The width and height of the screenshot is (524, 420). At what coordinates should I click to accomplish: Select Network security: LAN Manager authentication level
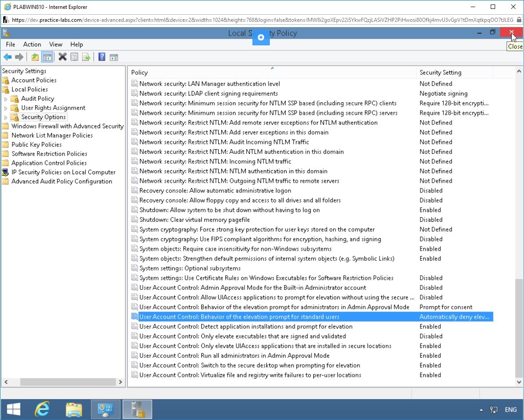click(x=209, y=84)
